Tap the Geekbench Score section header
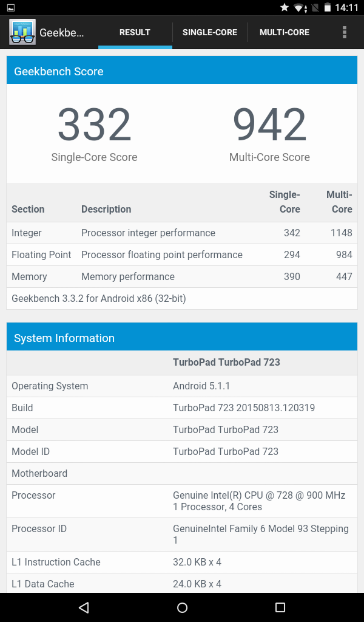This screenshot has height=622, width=364. (x=182, y=71)
